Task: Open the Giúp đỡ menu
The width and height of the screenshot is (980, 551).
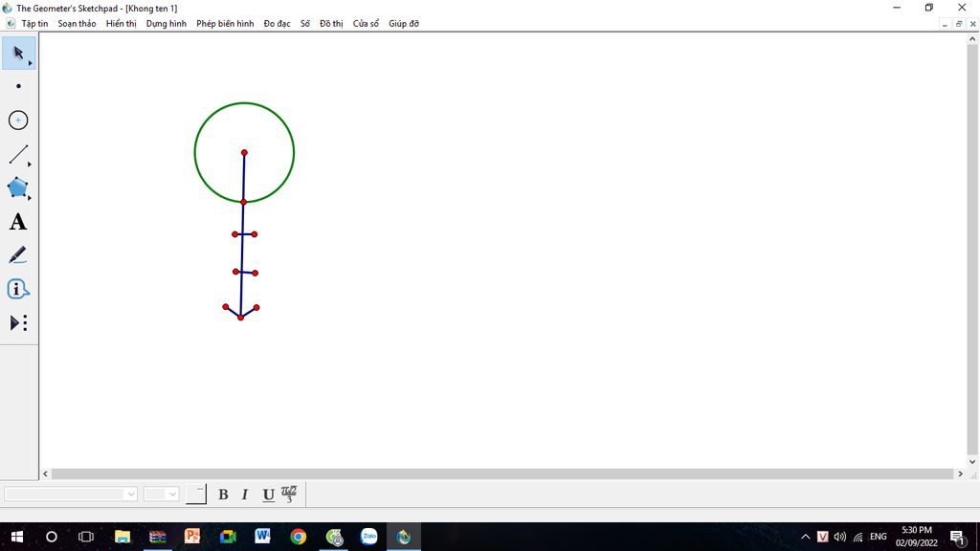Action: [x=404, y=24]
